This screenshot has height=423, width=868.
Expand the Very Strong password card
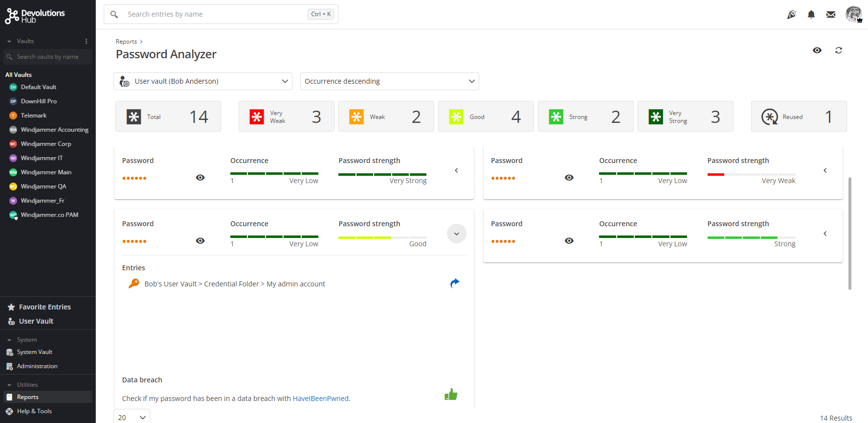click(456, 170)
